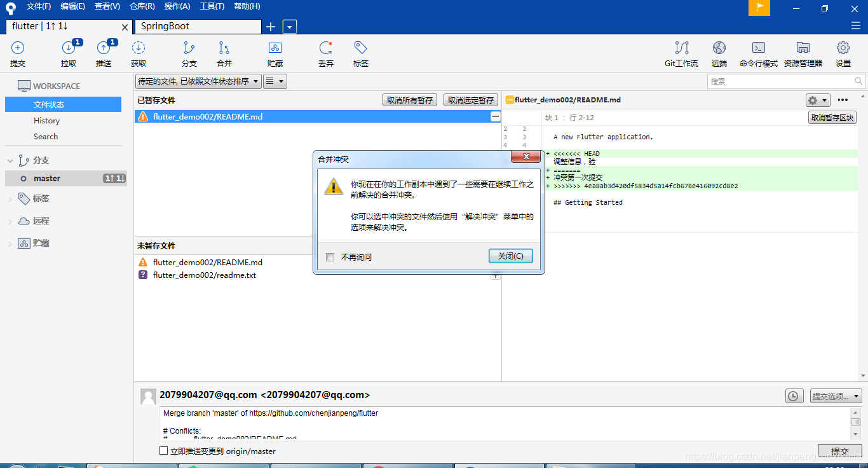Open the 提交选项 dropdown

point(836,396)
